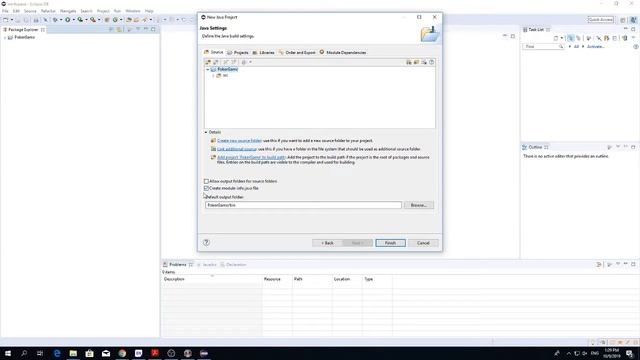Screen dimensions: 640x360
Task: Click Link additional source link
Action: 237,149
